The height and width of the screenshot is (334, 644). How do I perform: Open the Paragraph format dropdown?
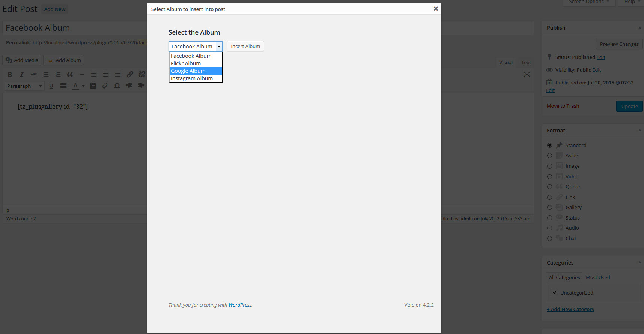coord(25,86)
